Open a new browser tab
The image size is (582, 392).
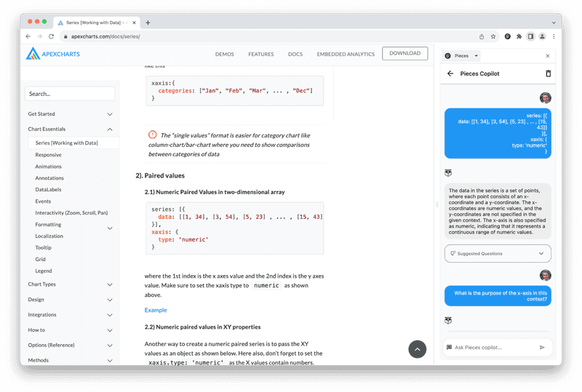[x=148, y=23]
